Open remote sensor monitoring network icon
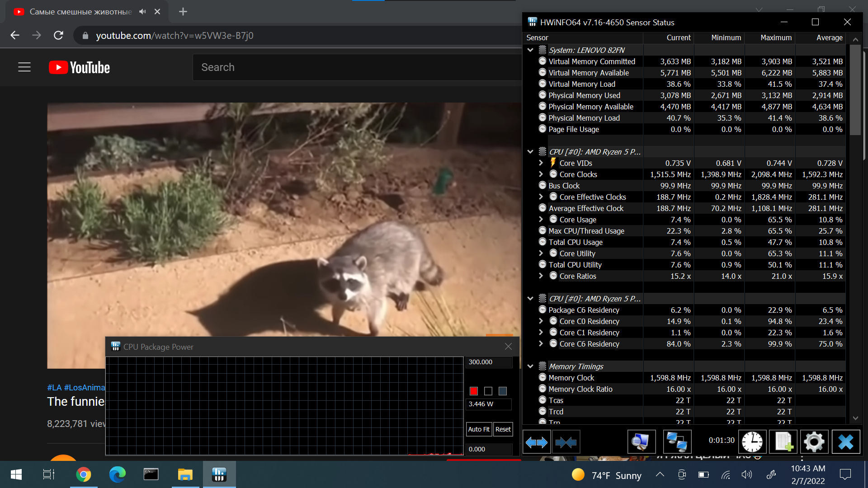The height and width of the screenshot is (488, 868). tap(677, 442)
